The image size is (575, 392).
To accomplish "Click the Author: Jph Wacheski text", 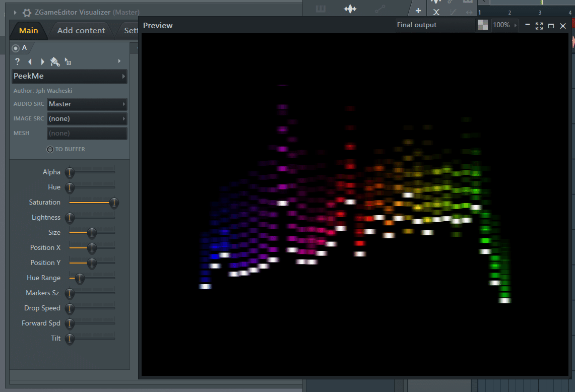I will (43, 91).
